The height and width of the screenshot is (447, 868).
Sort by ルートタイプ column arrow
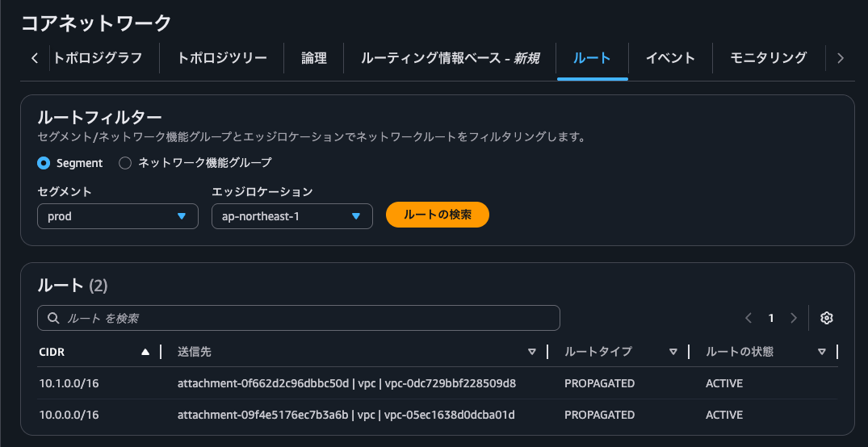coord(673,352)
